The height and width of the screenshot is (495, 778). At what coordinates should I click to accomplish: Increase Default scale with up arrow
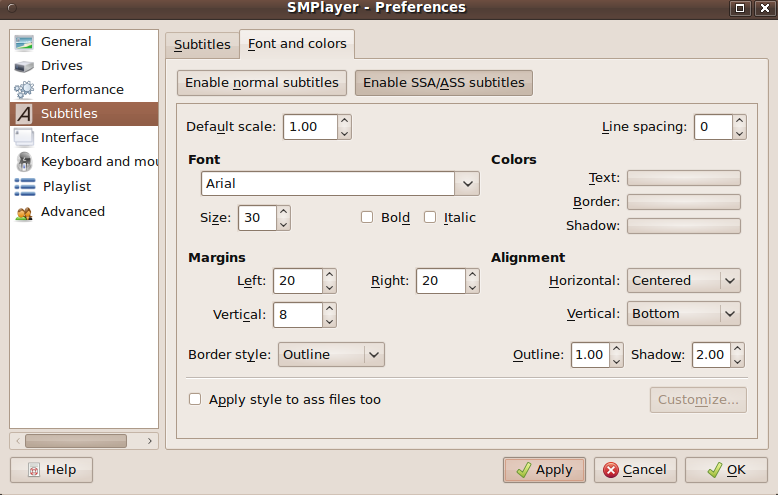coord(344,121)
